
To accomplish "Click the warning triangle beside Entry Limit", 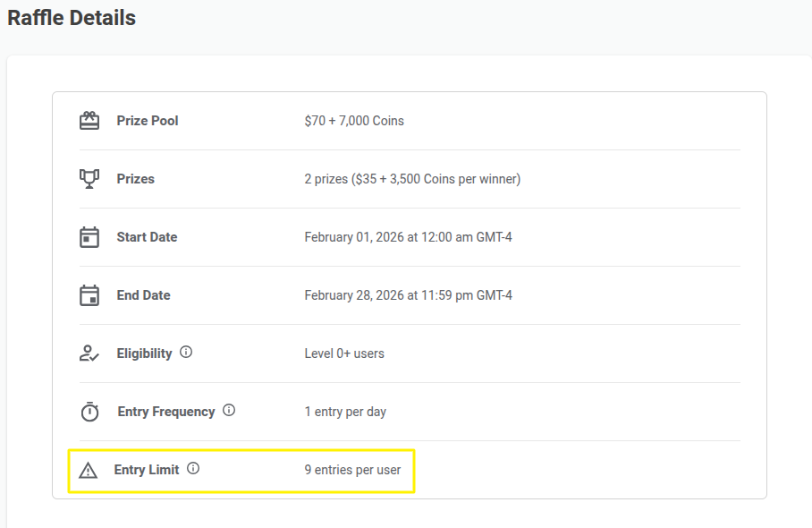I will click(89, 469).
